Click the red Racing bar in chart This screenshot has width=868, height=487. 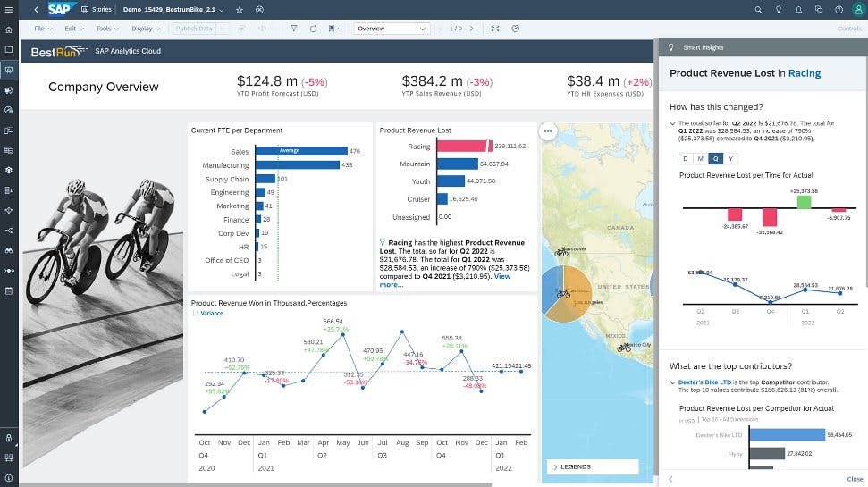pyautogui.click(x=462, y=146)
